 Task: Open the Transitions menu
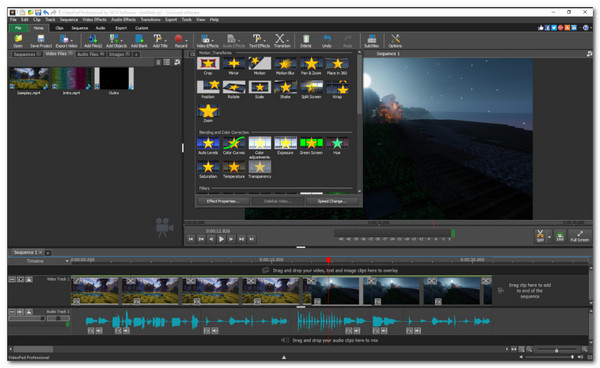coord(150,20)
